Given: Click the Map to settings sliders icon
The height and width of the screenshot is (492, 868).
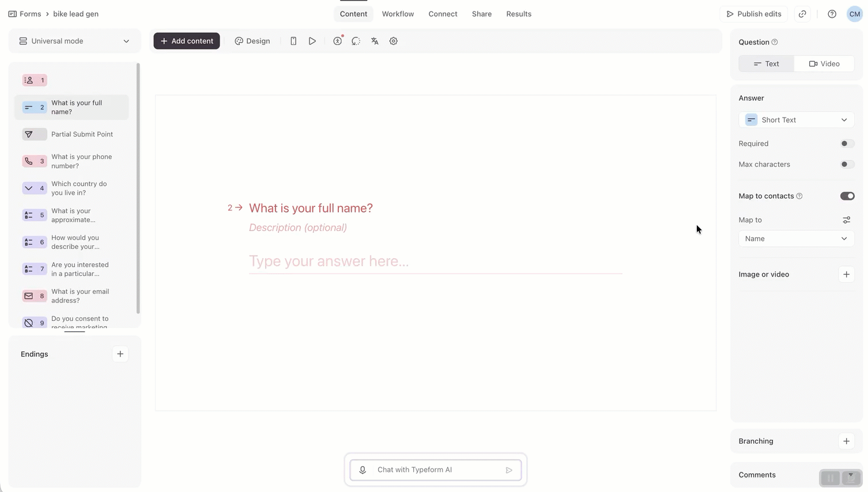Looking at the screenshot, I should [x=846, y=220].
